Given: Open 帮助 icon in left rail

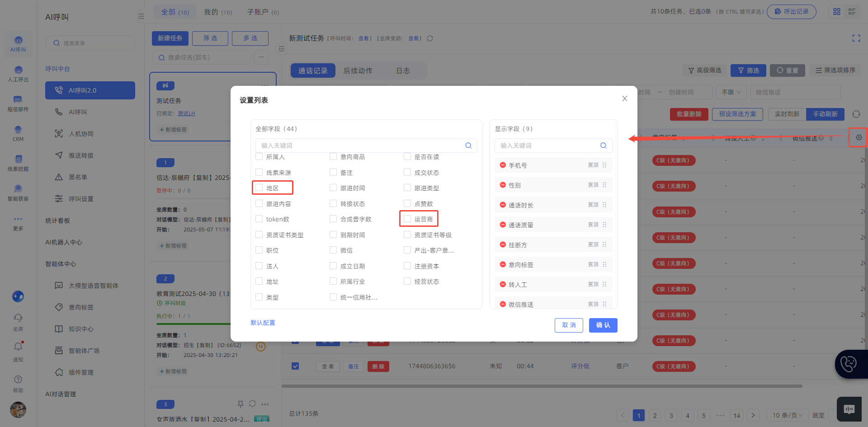Looking at the screenshot, I should [18, 380].
